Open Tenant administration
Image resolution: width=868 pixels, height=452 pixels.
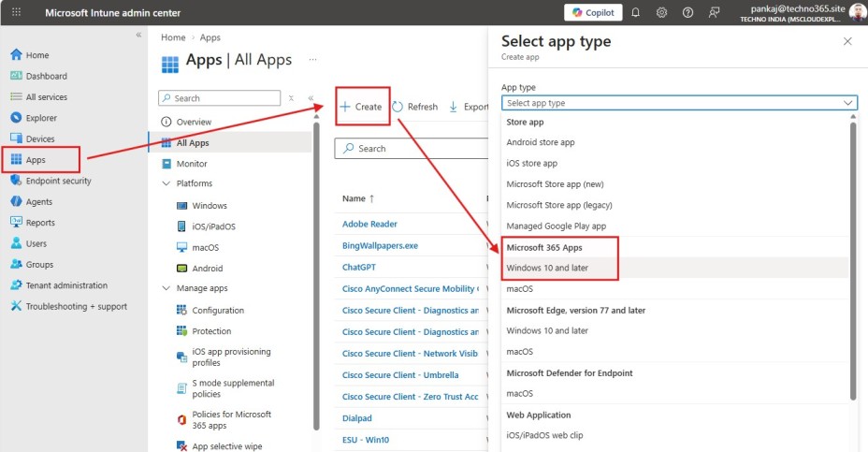click(59, 285)
